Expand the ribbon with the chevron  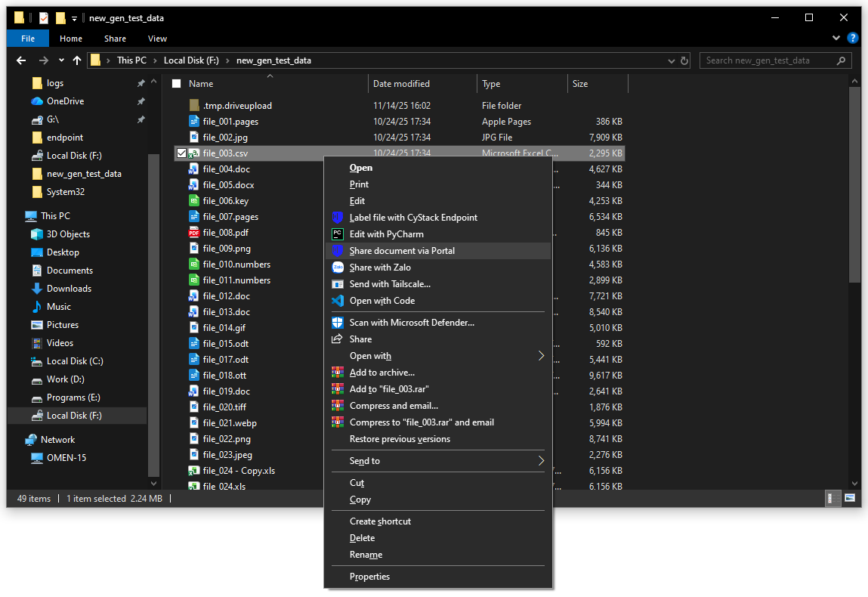pos(836,38)
